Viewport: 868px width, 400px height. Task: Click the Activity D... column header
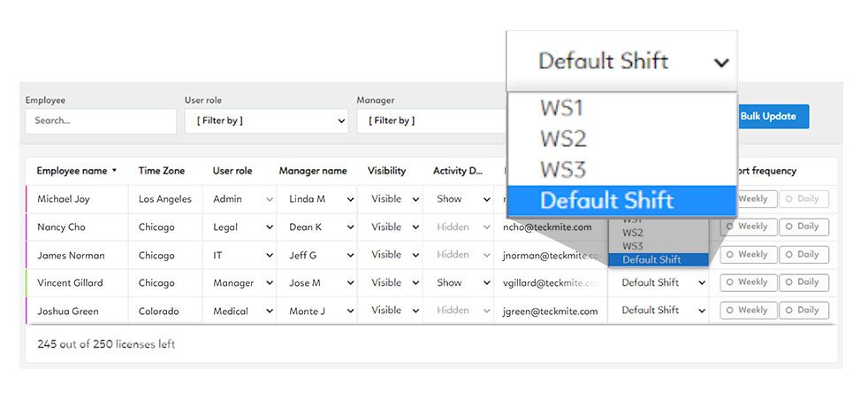click(x=458, y=171)
